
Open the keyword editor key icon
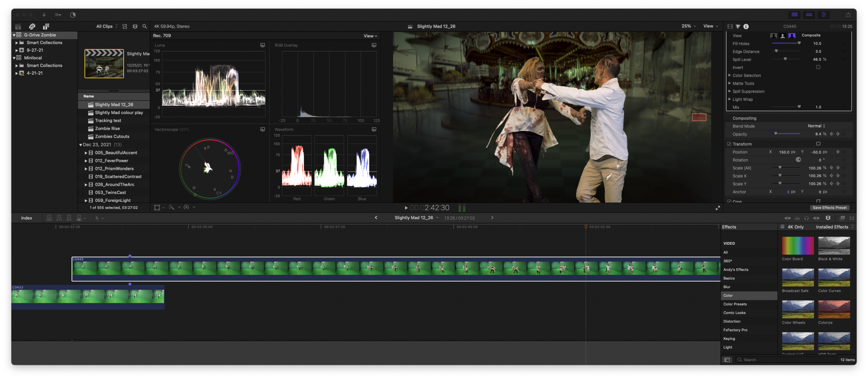pos(58,15)
